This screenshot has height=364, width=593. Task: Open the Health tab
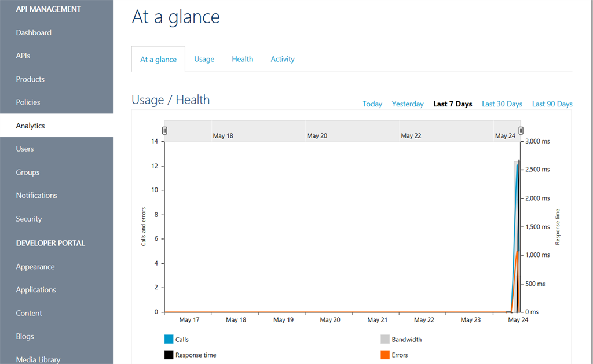(242, 59)
